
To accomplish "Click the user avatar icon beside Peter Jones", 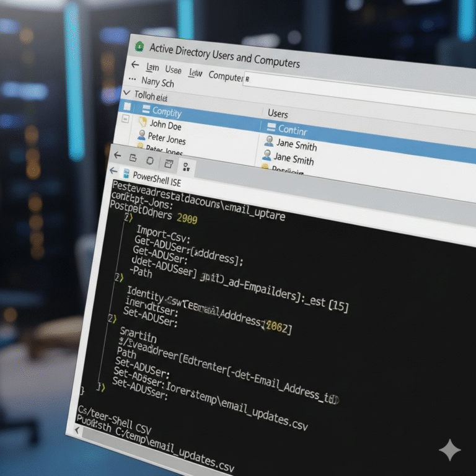I will [141, 134].
